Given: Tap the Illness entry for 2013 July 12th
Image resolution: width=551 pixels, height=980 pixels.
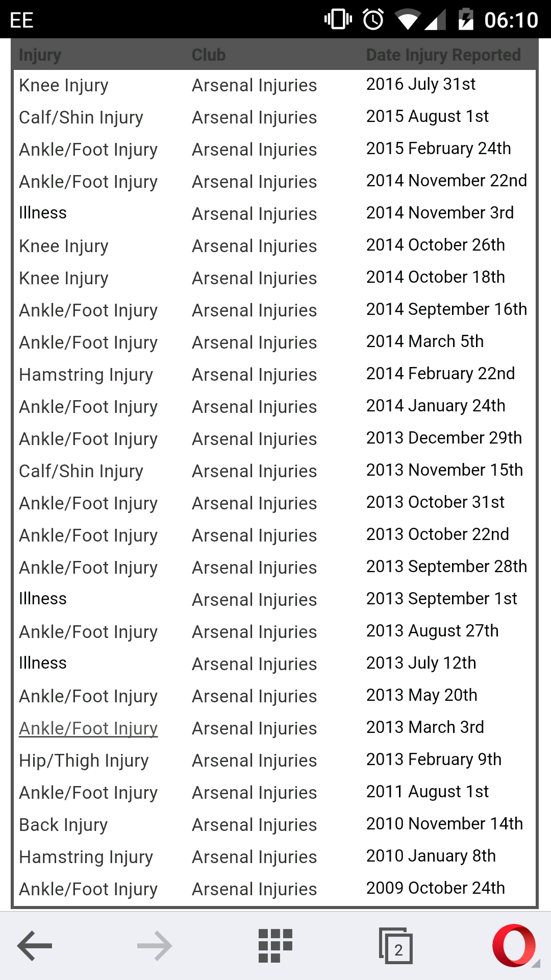Looking at the screenshot, I should click(43, 663).
